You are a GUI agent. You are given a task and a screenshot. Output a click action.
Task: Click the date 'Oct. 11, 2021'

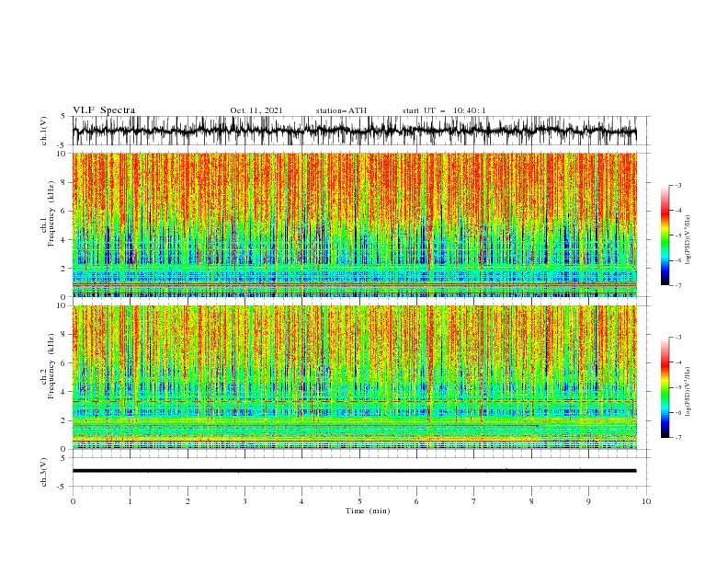256,110
